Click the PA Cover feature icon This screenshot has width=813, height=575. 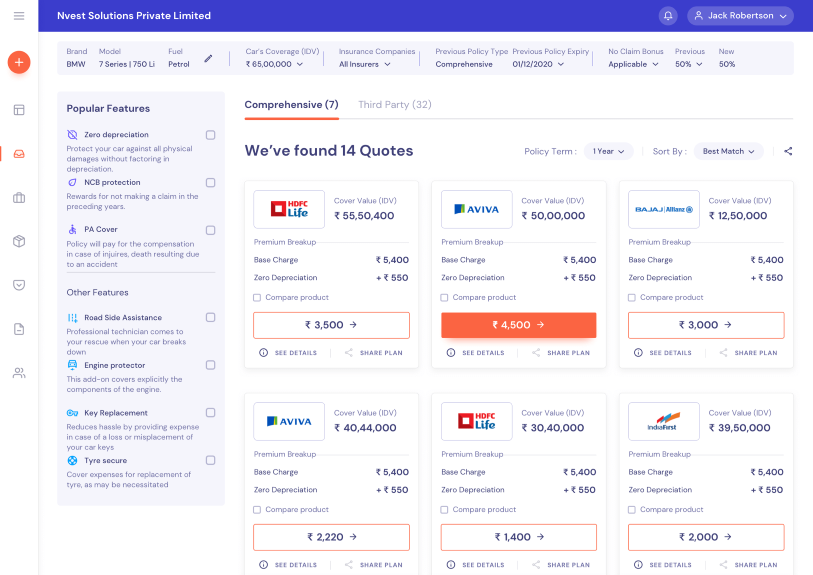pyautogui.click(x=72, y=229)
